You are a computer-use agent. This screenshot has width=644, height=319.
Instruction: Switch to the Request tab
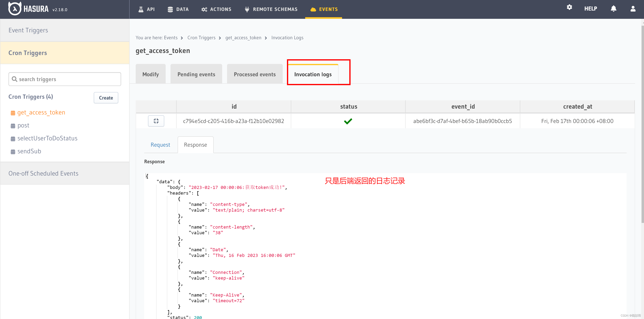(x=160, y=145)
